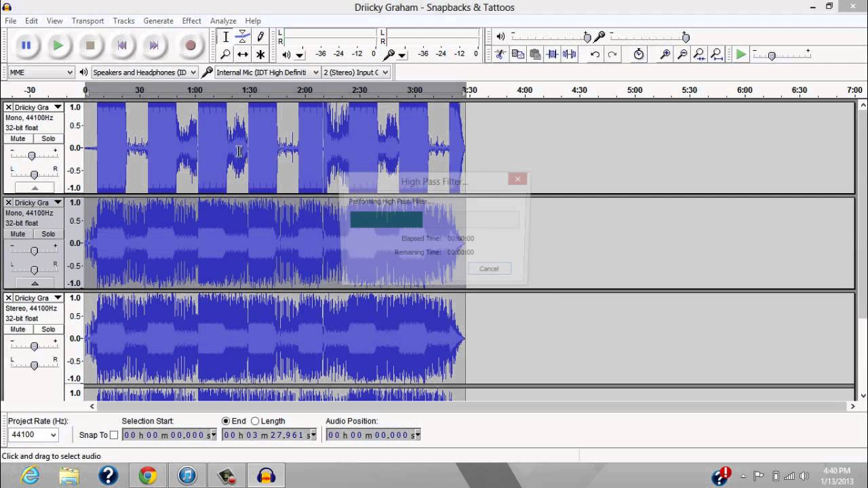Click the playback speed slider knob
This screenshot has width=868, height=488.
pos(772,55)
